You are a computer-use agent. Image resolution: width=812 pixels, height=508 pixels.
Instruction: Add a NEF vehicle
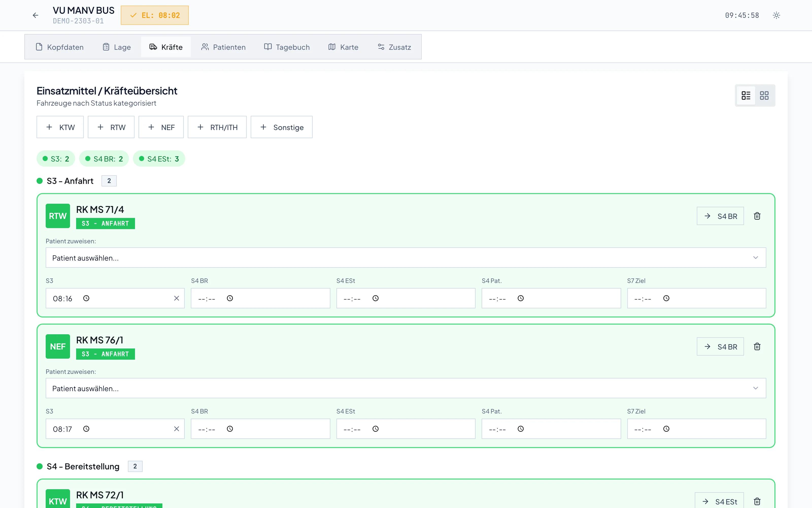[x=161, y=127]
